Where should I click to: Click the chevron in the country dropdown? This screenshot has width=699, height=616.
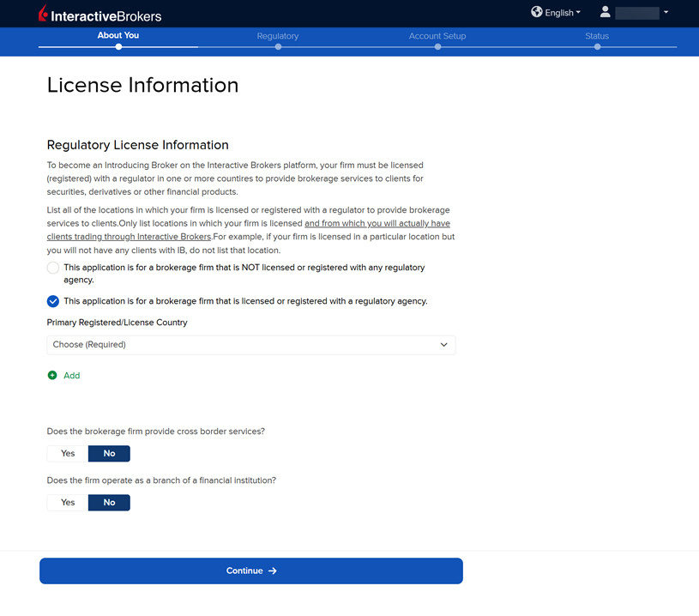444,345
